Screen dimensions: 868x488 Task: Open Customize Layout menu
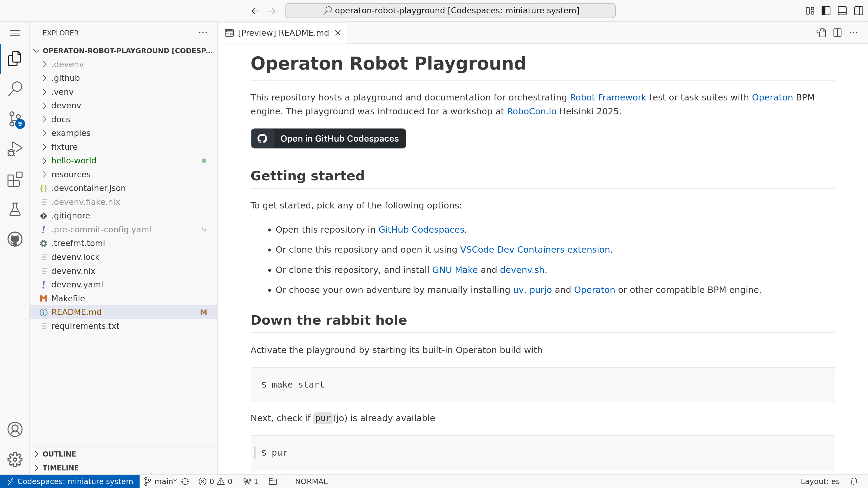click(x=810, y=11)
